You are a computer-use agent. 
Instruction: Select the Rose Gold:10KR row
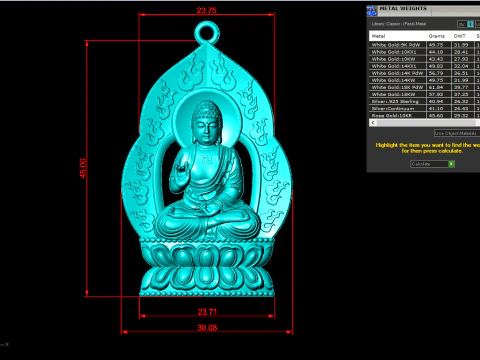(424, 115)
